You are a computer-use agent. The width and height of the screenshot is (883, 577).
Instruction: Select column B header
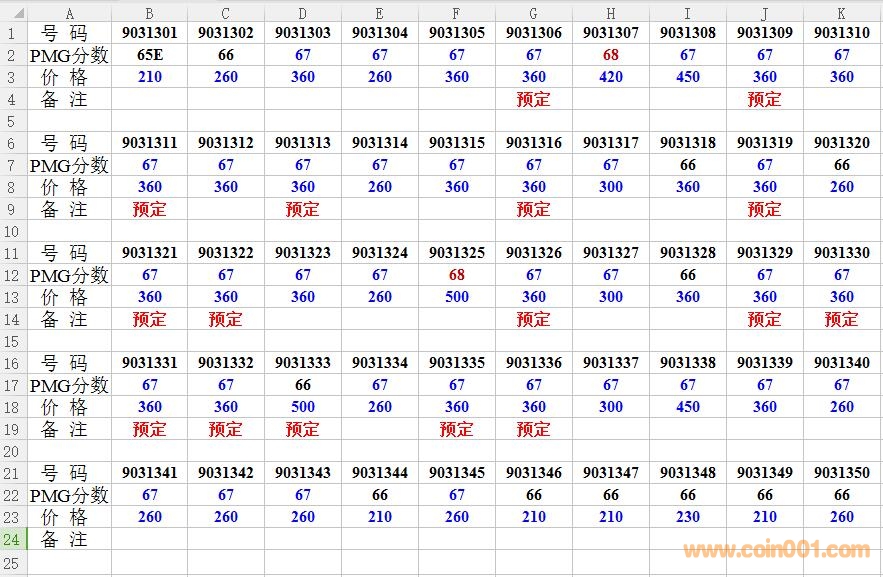[x=149, y=12]
